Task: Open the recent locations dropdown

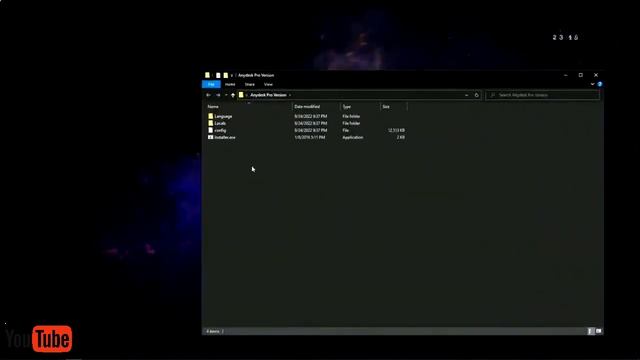Action: (x=226, y=95)
